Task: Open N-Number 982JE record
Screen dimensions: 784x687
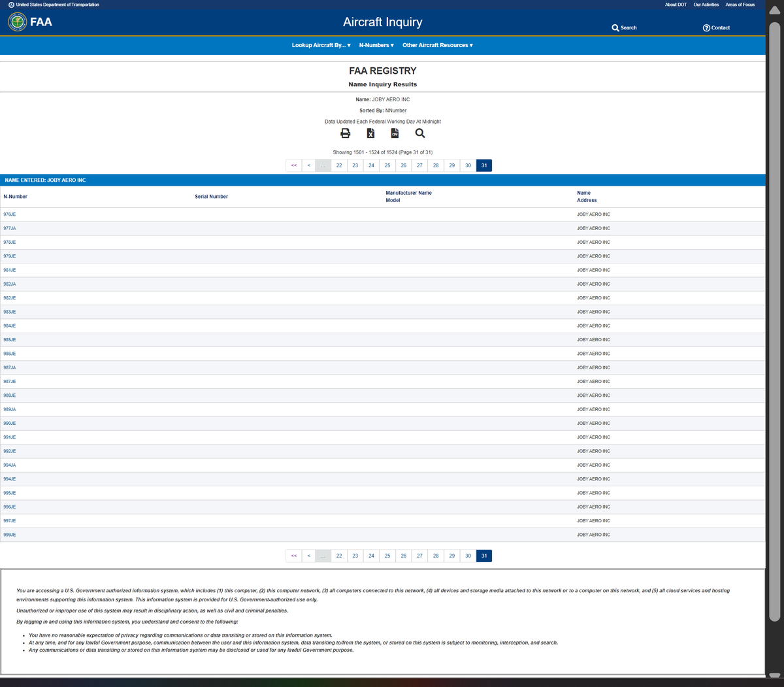Action: coord(9,298)
